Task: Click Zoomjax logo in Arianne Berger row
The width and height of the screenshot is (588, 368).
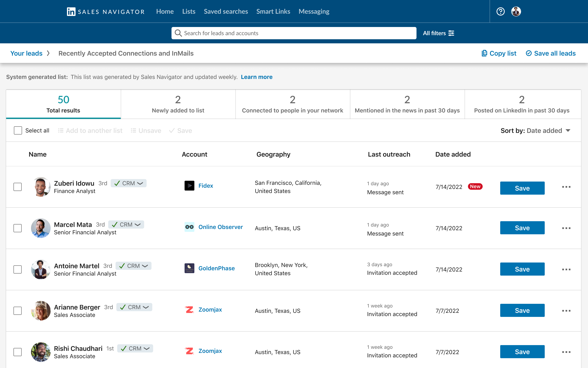Action: pos(189,310)
